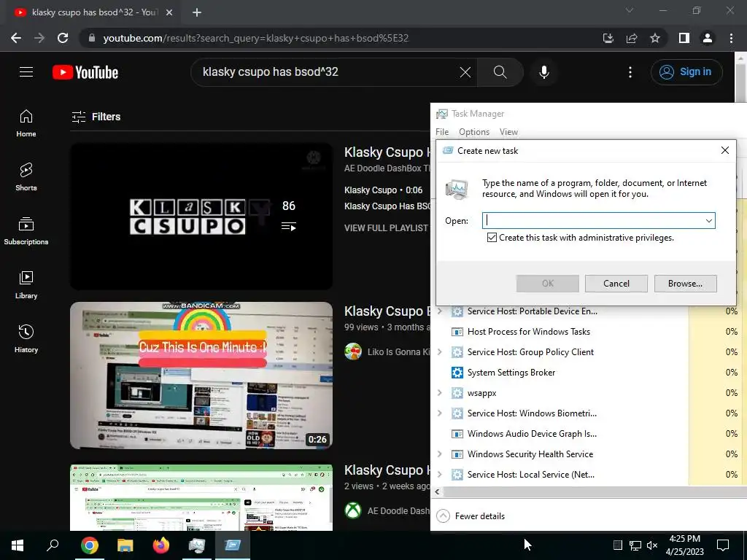The image size is (747, 560).
Task: Open YouTube Home sidebar item
Action: pos(26,123)
